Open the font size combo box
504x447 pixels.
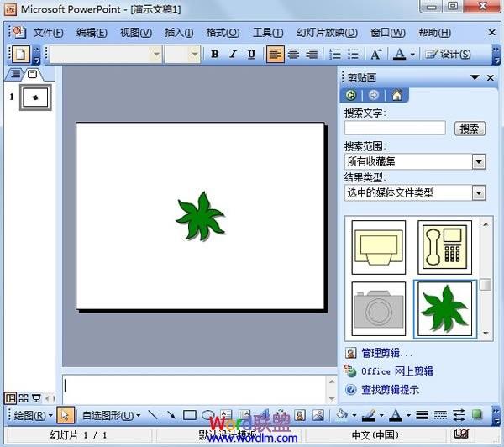pos(182,54)
